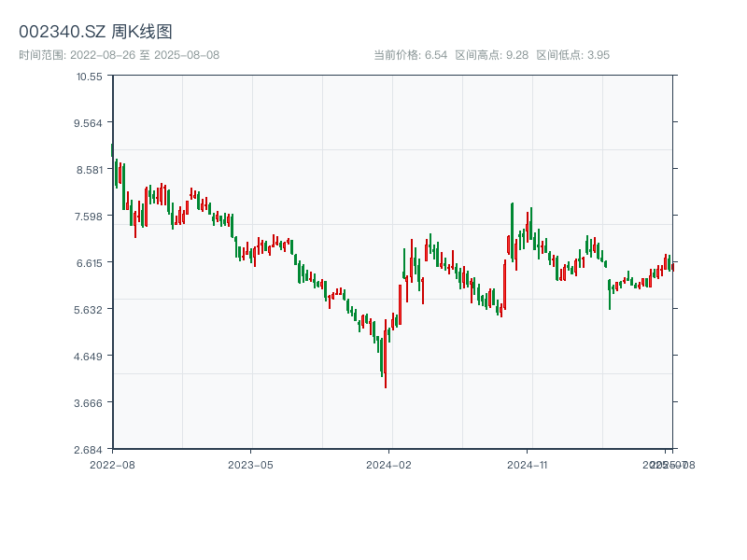Click the 2022-08 x-axis date label

click(x=112, y=464)
